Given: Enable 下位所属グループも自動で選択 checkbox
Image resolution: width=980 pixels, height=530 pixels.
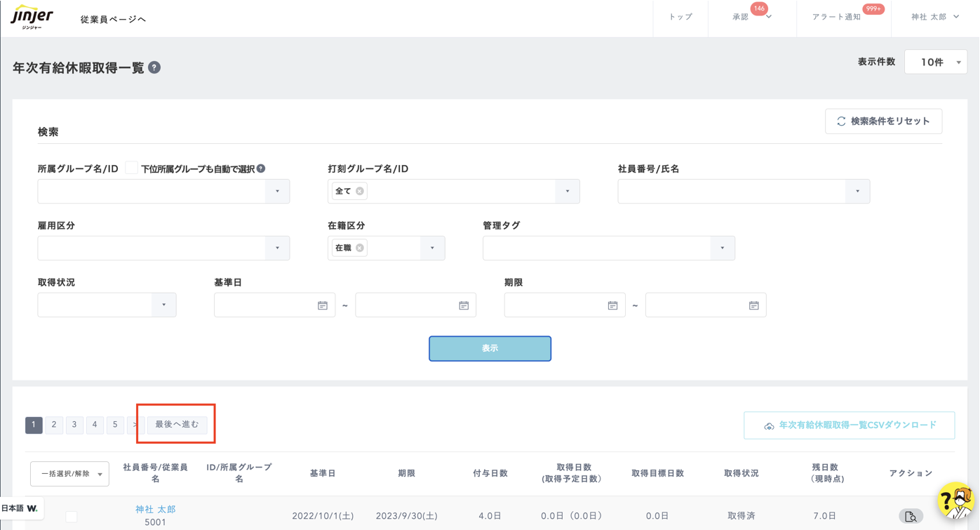Looking at the screenshot, I should click(131, 168).
